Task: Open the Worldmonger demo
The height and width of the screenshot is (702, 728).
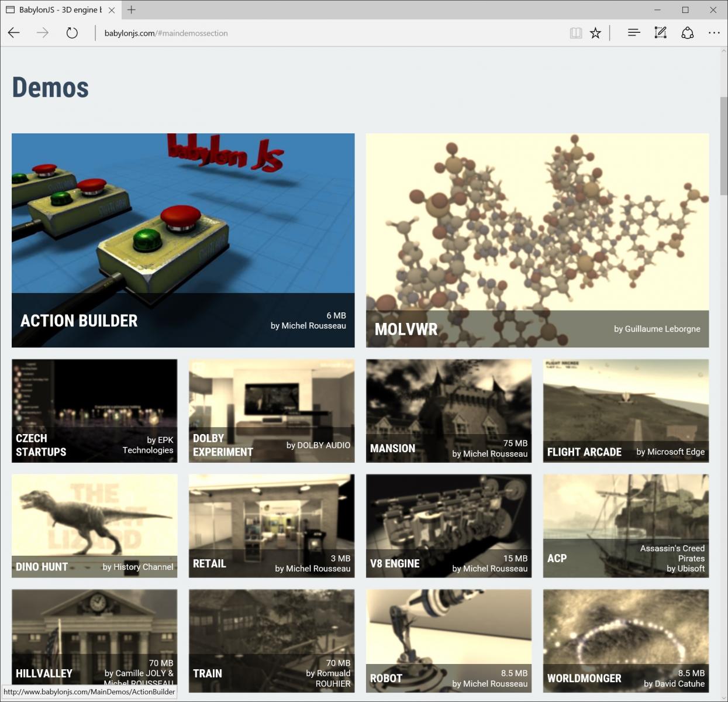Action: pos(626,641)
